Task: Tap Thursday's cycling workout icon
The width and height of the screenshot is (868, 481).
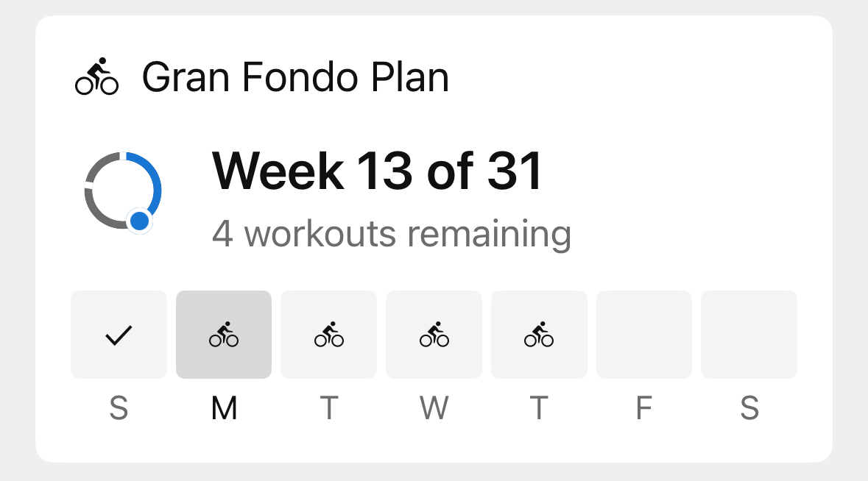Action: [x=539, y=335]
